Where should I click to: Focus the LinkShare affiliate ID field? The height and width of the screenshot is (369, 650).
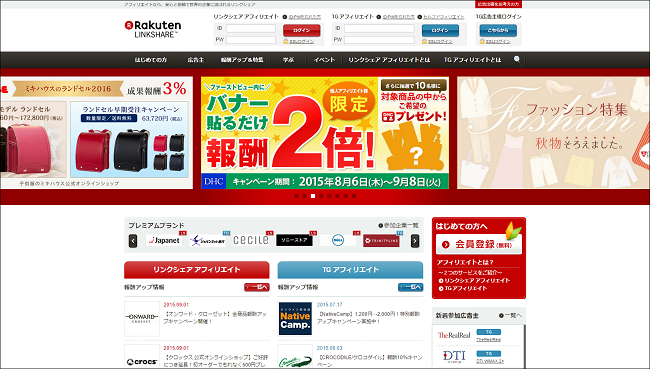[x=251, y=28]
